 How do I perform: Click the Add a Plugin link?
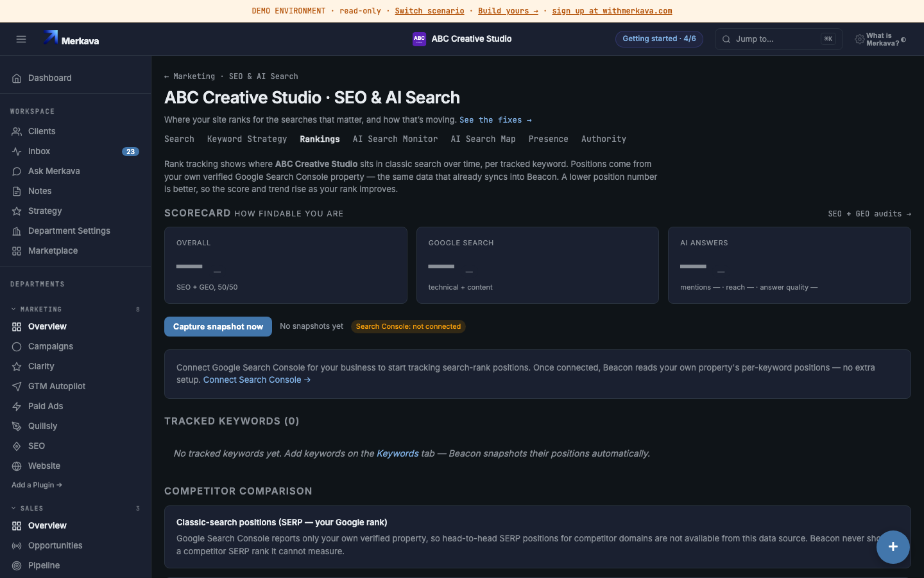tap(37, 486)
